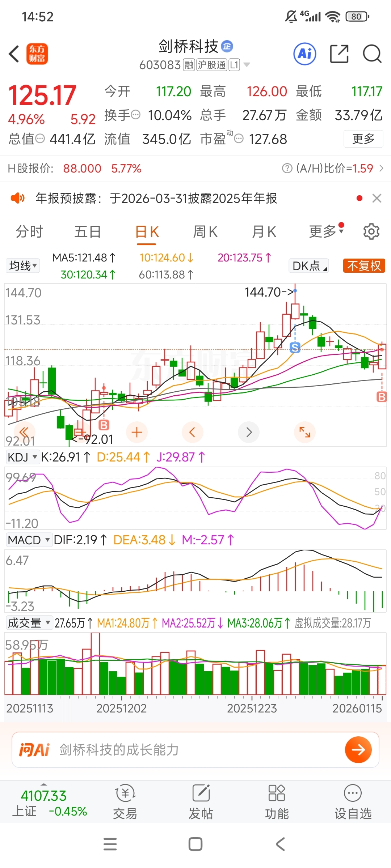Tap the L1 quote level badge
391x868 pixels.
pyautogui.click(x=234, y=65)
